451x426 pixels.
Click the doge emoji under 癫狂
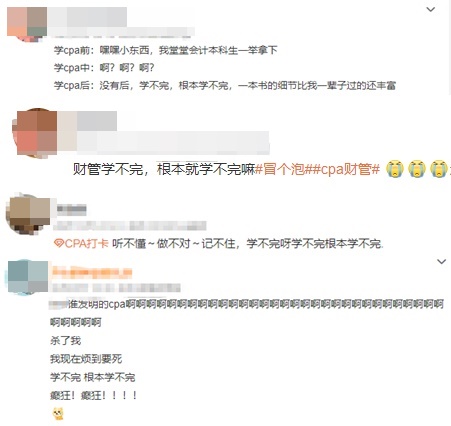point(58,414)
